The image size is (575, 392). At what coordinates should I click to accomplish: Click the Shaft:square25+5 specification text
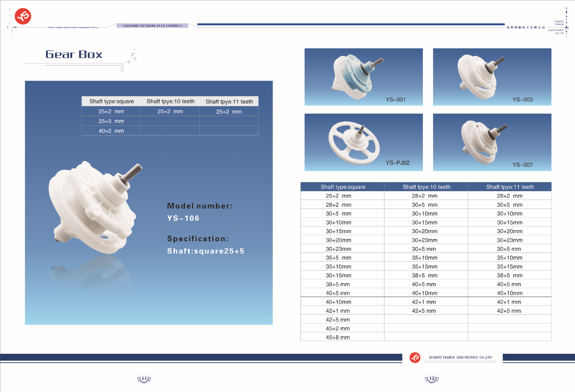[x=205, y=251]
